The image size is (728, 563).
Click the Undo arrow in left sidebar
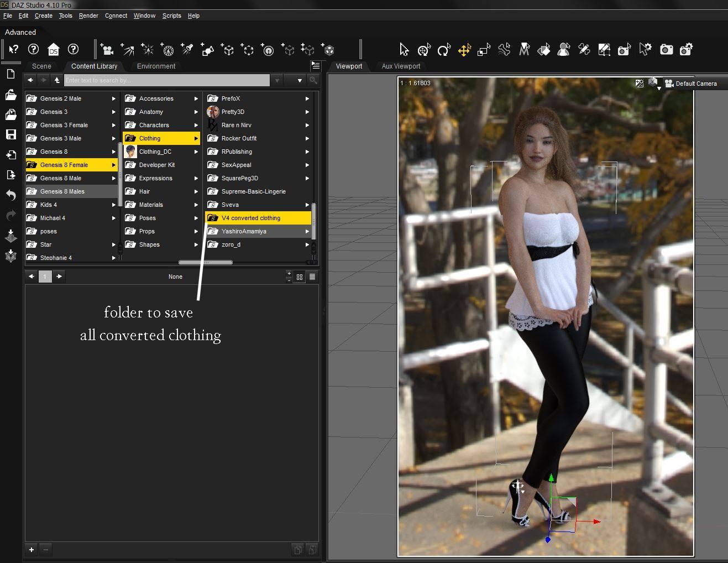tap(11, 195)
